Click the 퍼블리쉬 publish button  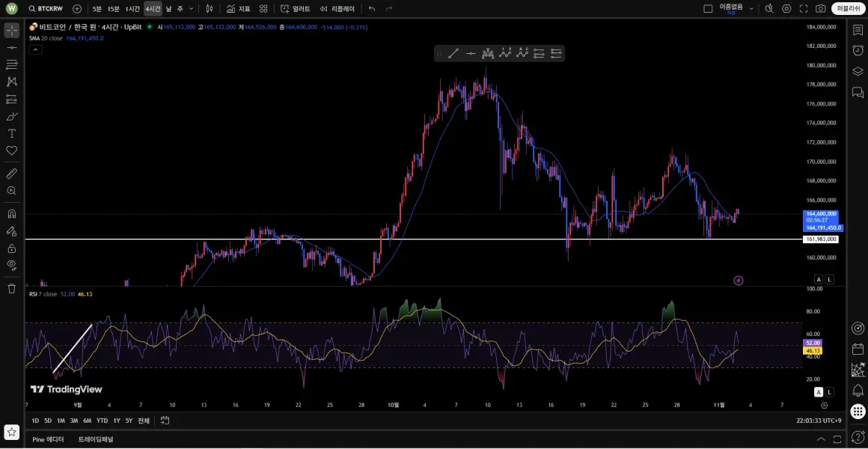pos(849,9)
